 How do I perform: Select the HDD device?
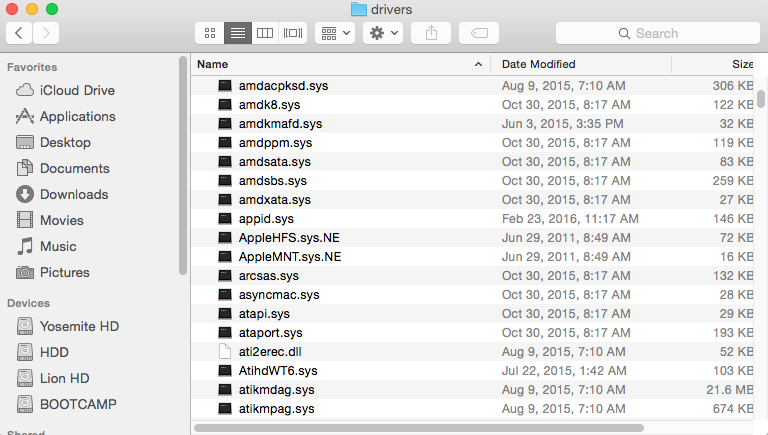click(x=42, y=352)
